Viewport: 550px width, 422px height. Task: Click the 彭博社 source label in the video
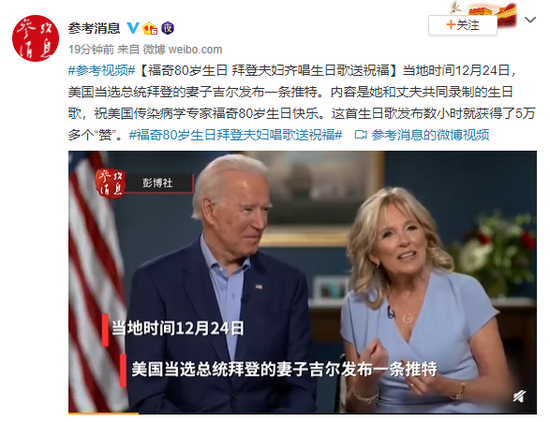(157, 183)
